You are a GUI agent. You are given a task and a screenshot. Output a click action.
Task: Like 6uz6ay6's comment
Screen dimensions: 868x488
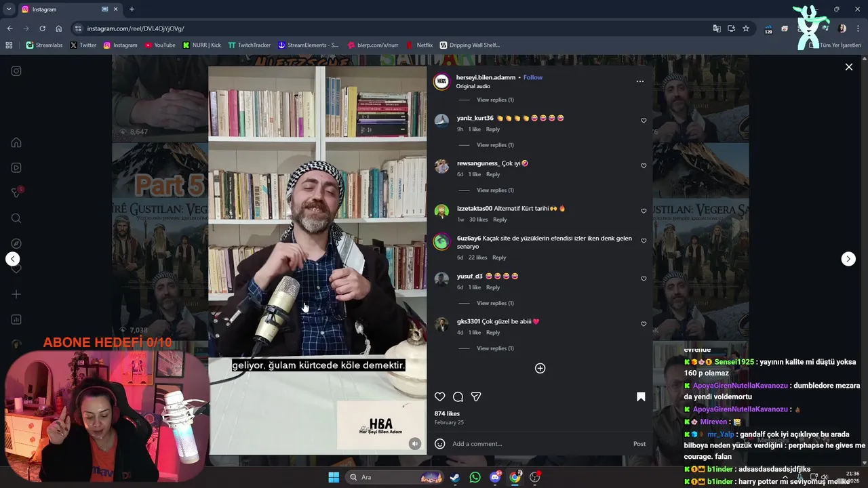coord(644,241)
